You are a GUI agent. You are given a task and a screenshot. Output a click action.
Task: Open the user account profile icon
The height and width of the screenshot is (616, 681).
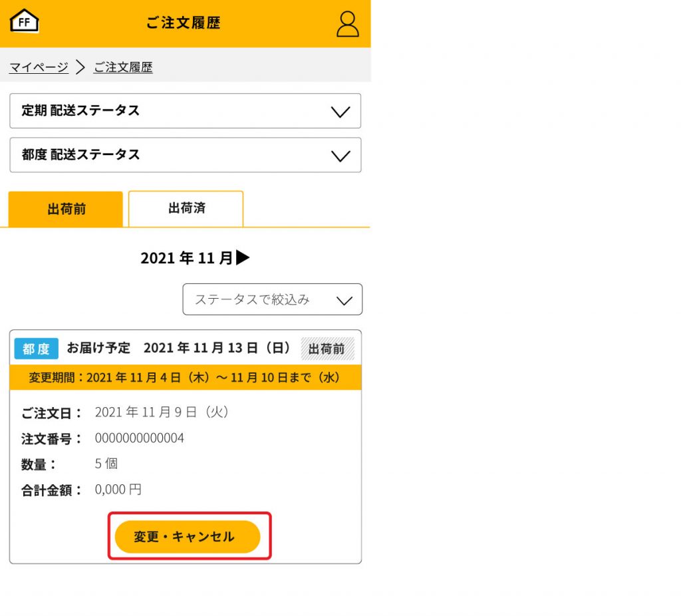coord(347,23)
